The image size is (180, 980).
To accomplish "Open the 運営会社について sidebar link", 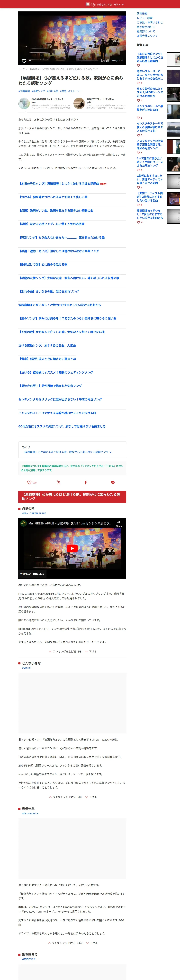I will pyautogui.click(x=147, y=36).
